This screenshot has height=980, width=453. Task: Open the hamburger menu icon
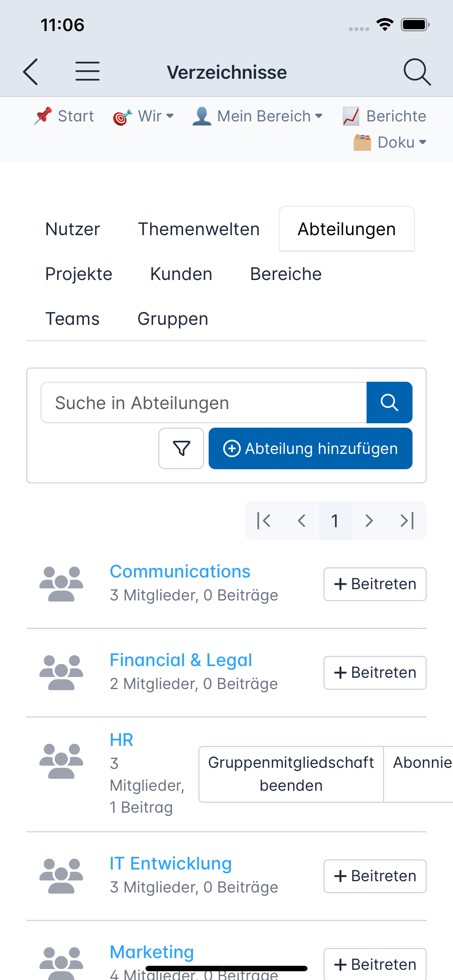87,71
